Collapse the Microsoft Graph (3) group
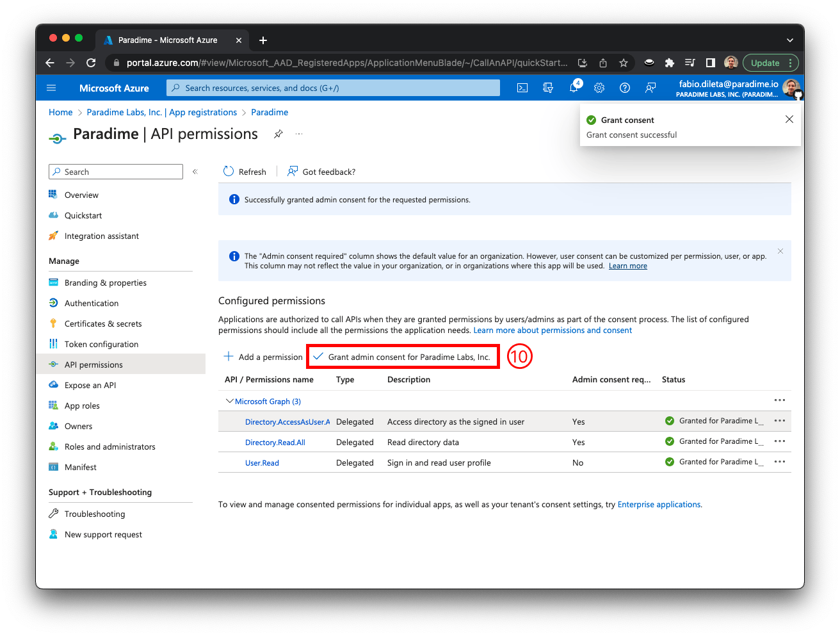The height and width of the screenshot is (636, 840). click(230, 401)
